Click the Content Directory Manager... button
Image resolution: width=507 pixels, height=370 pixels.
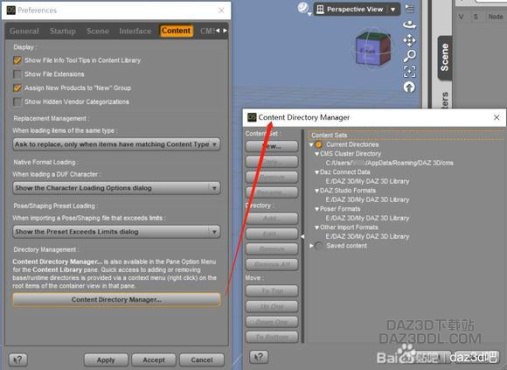116,300
